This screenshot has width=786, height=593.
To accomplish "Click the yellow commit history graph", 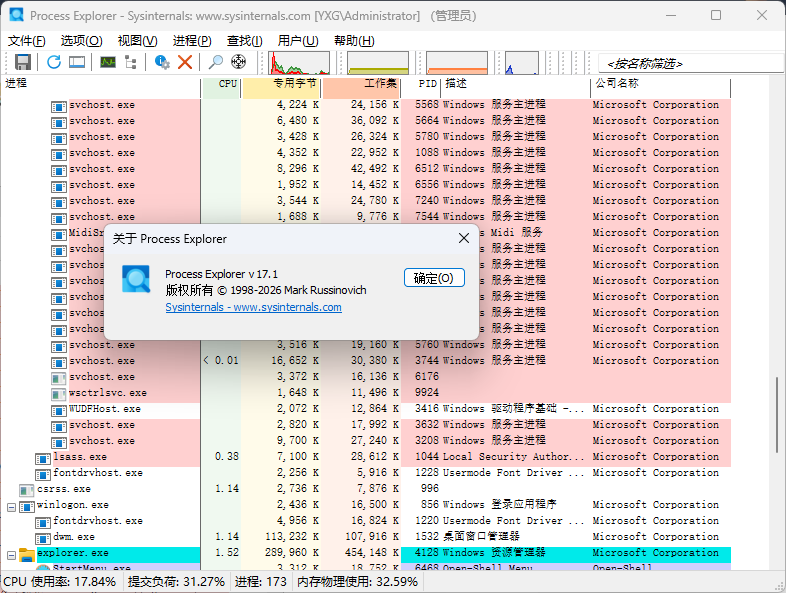I will pyautogui.click(x=378, y=63).
